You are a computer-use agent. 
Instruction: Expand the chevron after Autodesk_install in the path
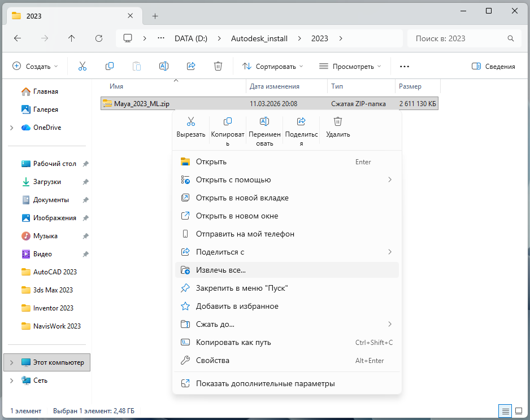click(x=299, y=38)
